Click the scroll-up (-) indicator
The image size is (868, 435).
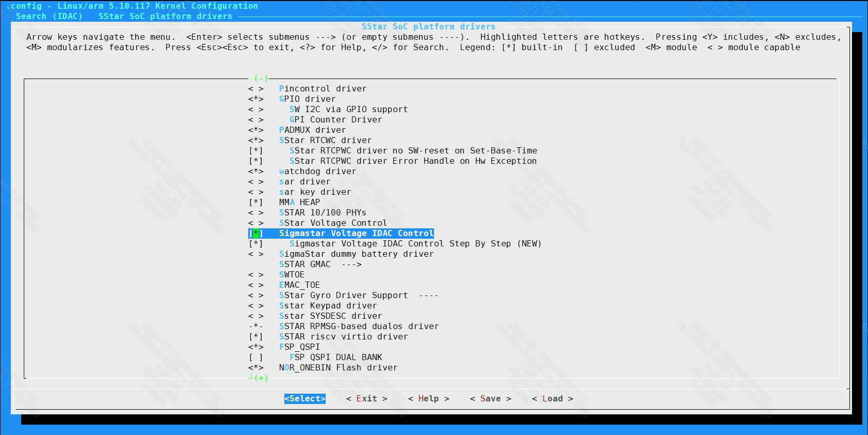click(261, 79)
